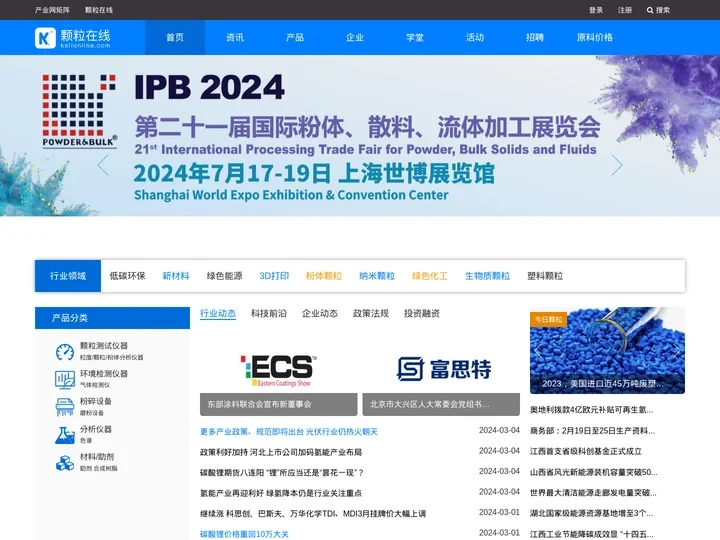Viewport: 720px width, 540px height.
Task: Open the 招聘 nav item
Action: pos(535,38)
